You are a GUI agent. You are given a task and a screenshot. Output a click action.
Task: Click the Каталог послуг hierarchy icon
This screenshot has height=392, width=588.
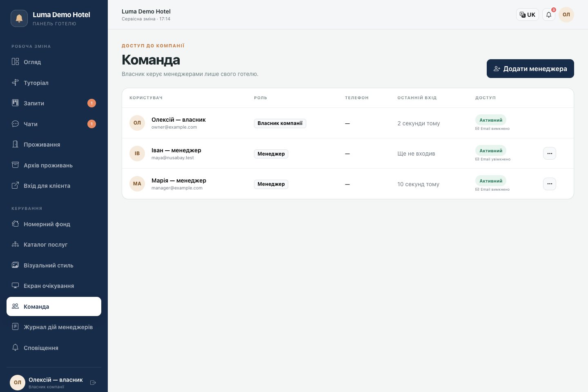click(x=16, y=244)
